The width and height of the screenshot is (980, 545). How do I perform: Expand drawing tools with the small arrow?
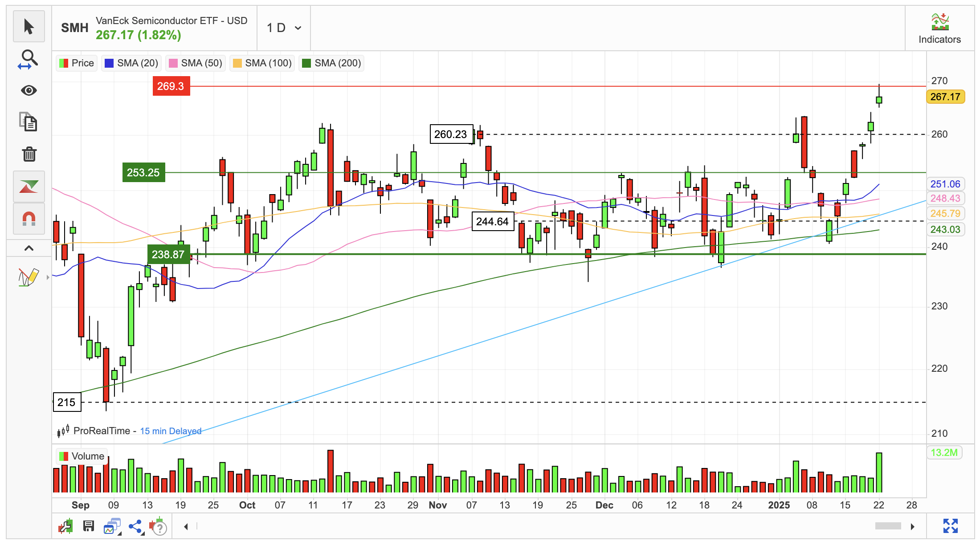click(48, 277)
